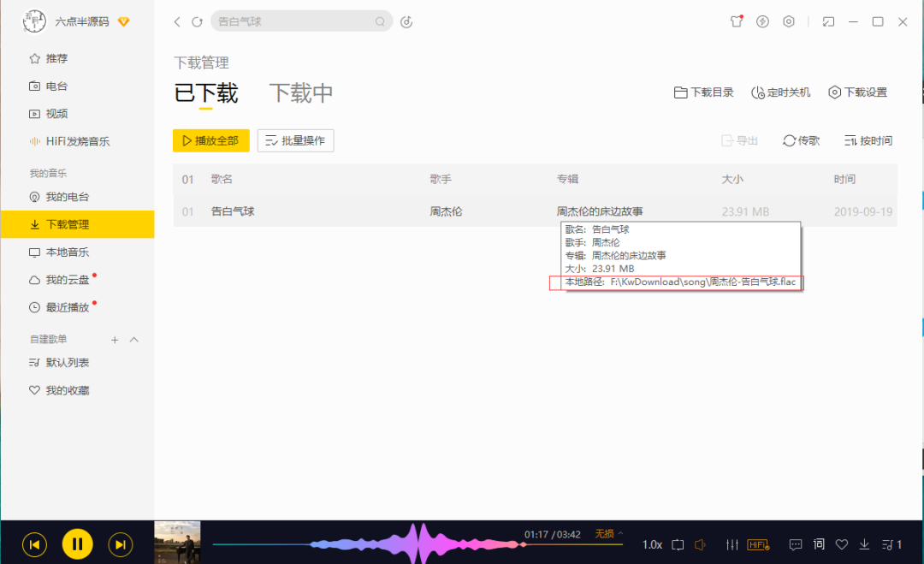Screen dimensions: 924x564
Task: Switch to the 下载中 tab
Action: pyautogui.click(x=301, y=93)
